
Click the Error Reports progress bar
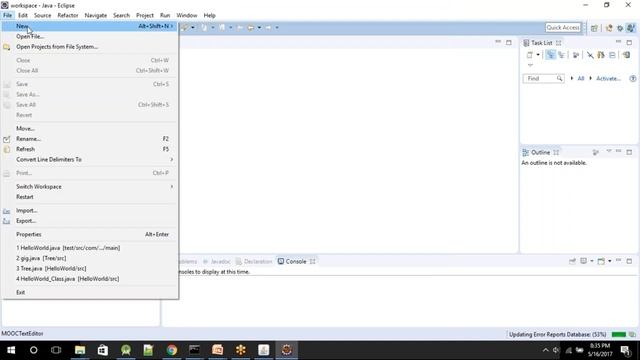(619, 335)
